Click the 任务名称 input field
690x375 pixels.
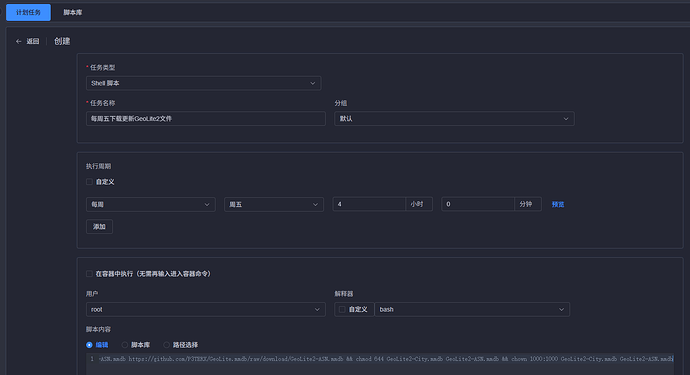point(206,118)
